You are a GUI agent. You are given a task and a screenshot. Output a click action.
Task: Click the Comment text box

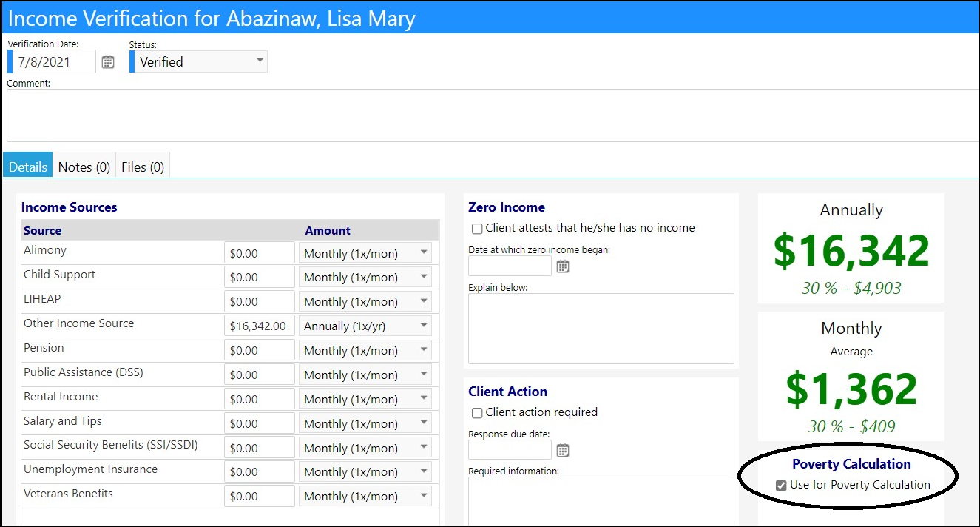pos(493,115)
